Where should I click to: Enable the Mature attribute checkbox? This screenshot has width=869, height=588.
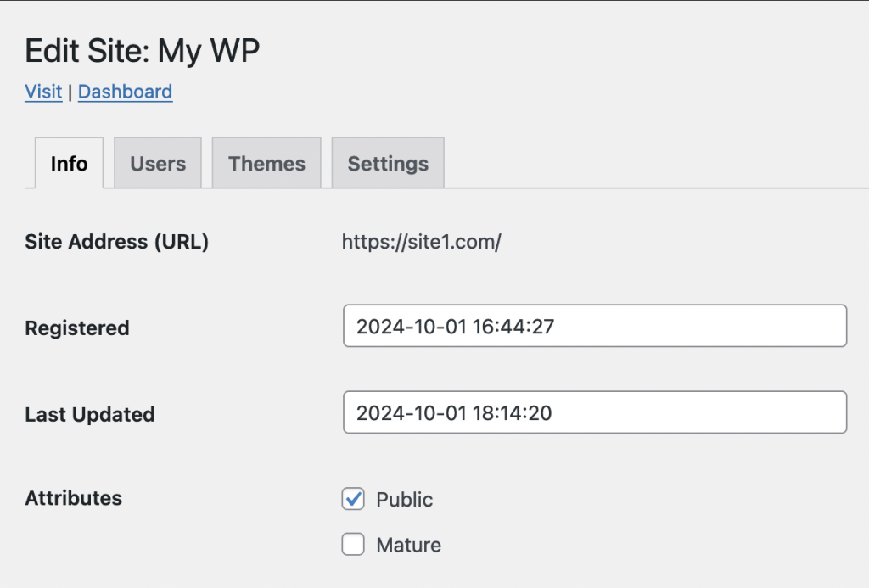coord(353,545)
